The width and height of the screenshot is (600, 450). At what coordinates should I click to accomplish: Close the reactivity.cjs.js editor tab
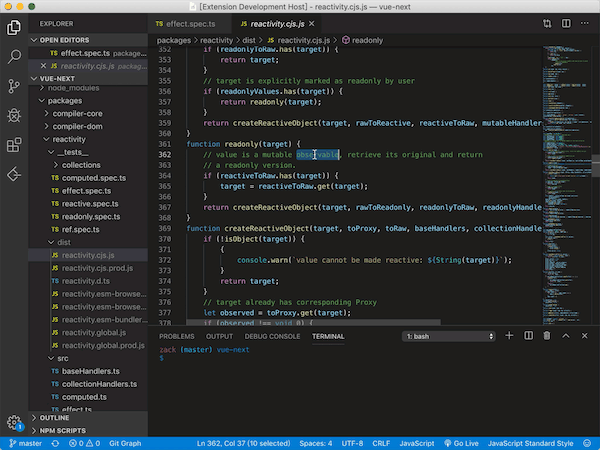click(x=312, y=24)
